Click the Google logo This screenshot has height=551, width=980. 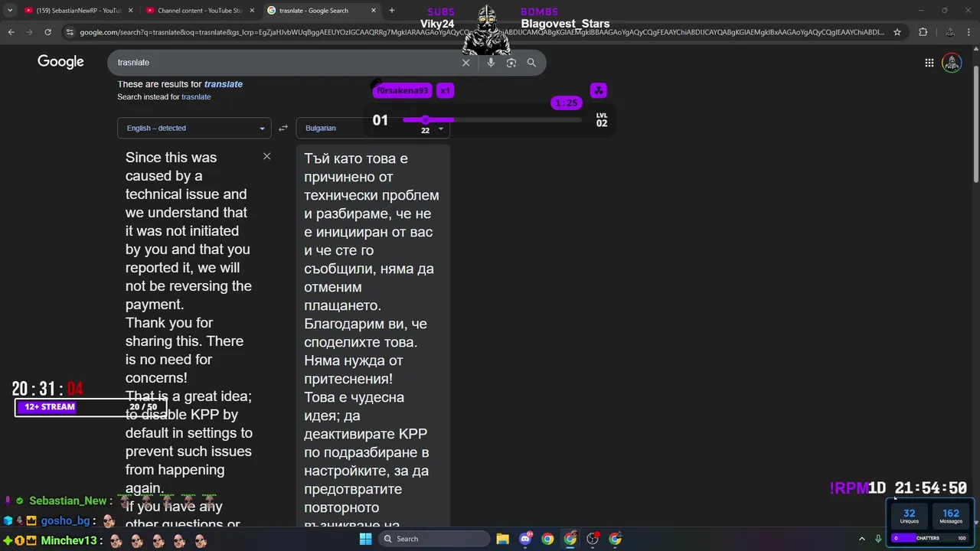pyautogui.click(x=60, y=62)
